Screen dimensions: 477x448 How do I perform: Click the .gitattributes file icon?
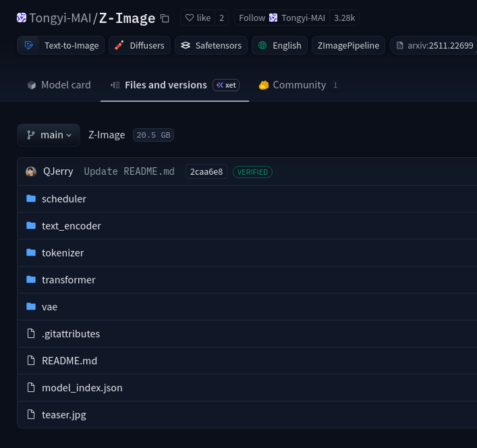pos(31,334)
